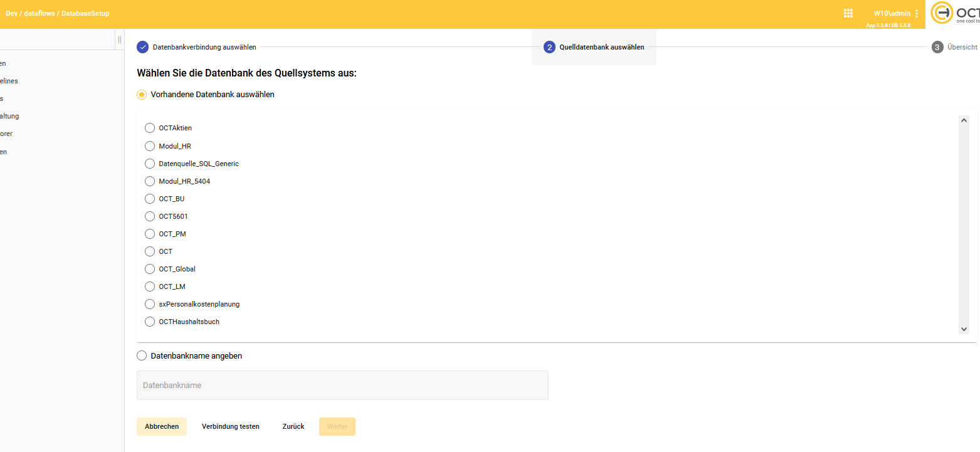This screenshot has height=452, width=980.
Task: Open the 'Quelldatenbank auswählen' step
Action: [601, 47]
